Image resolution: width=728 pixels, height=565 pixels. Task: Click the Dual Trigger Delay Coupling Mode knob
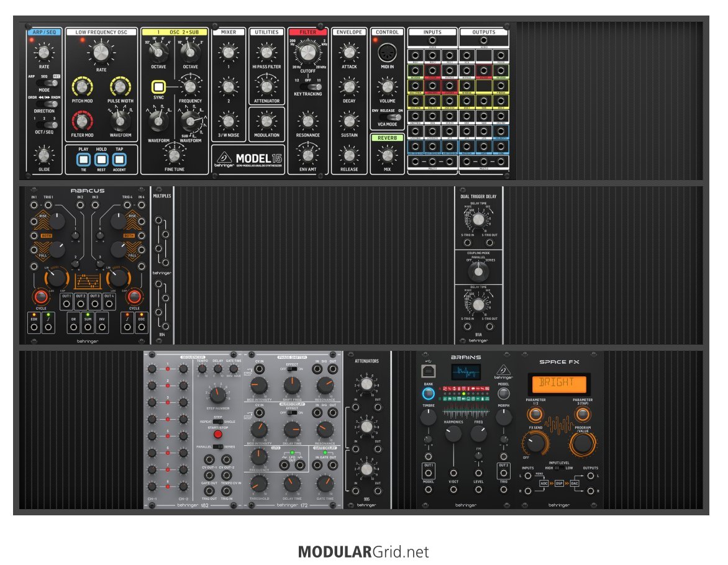click(x=478, y=272)
